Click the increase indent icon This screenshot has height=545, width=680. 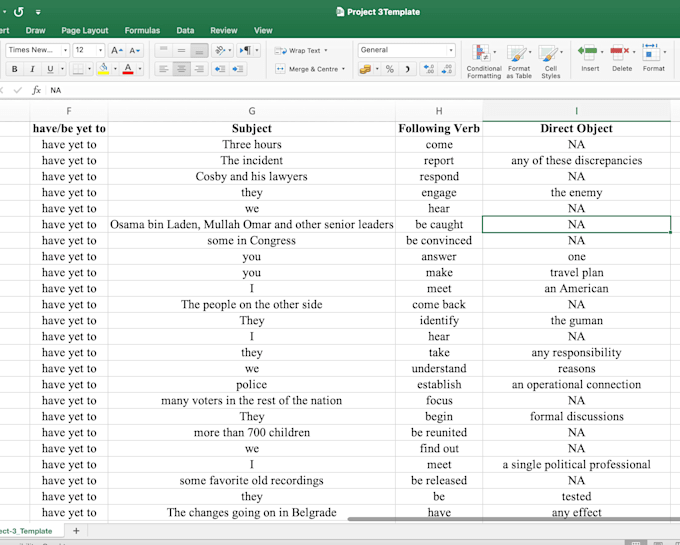tap(238, 69)
